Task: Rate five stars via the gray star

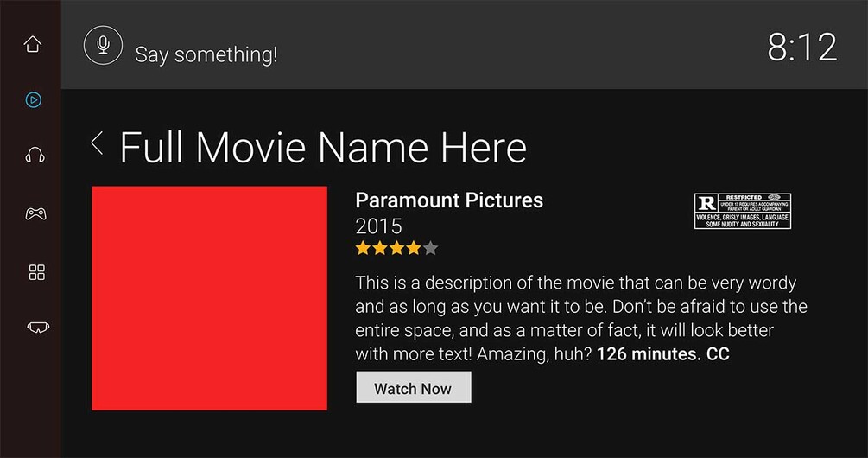Action: [431, 249]
